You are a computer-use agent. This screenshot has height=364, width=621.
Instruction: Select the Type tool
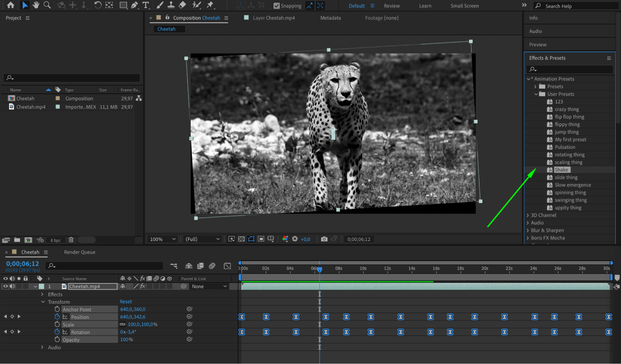coord(145,5)
